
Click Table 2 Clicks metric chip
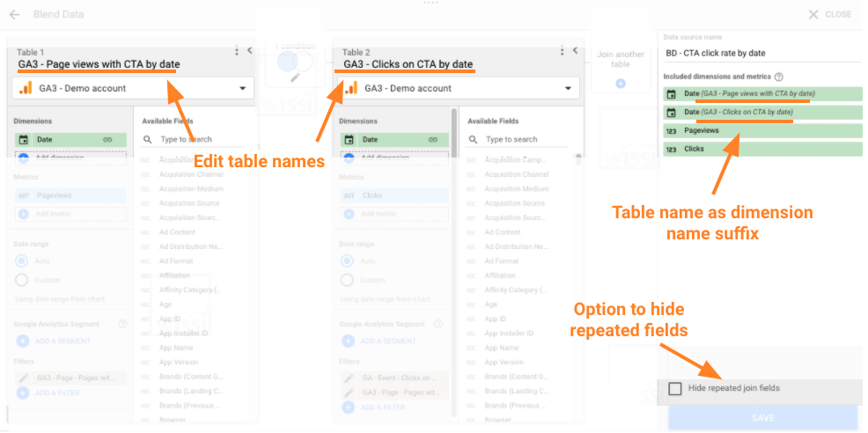pyautogui.click(x=394, y=195)
